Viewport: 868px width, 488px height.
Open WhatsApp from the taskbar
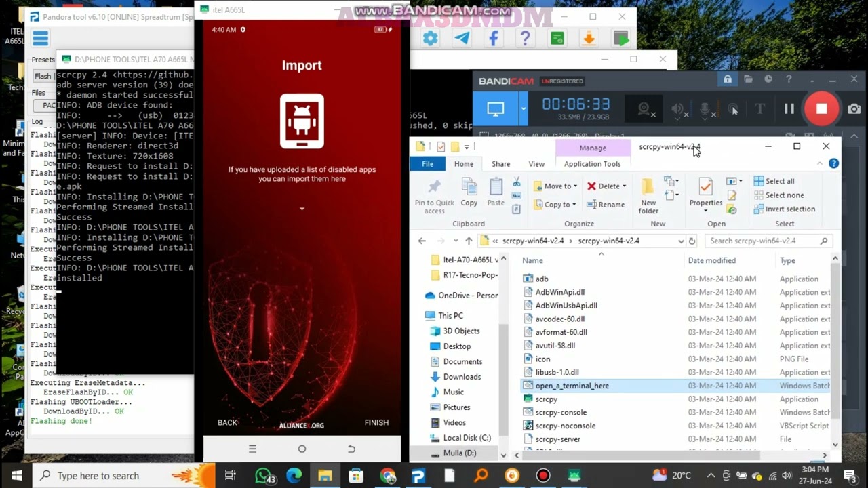264,476
